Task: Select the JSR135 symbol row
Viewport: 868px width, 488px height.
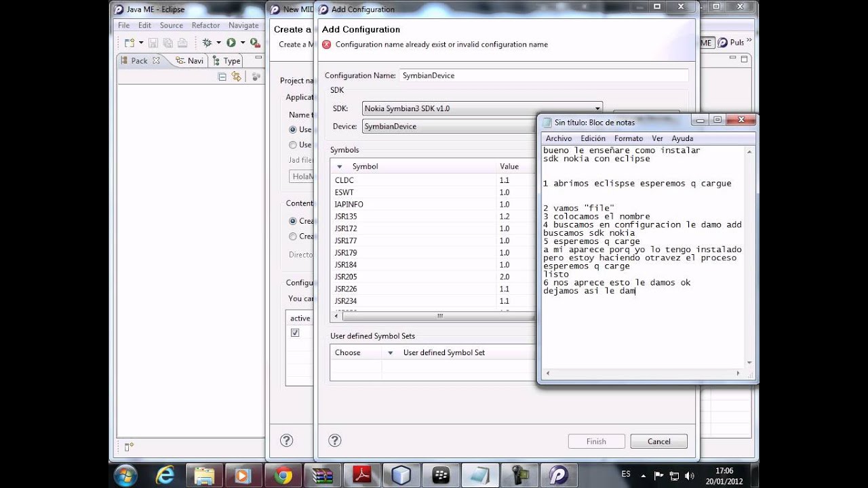Action: pyautogui.click(x=434, y=217)
